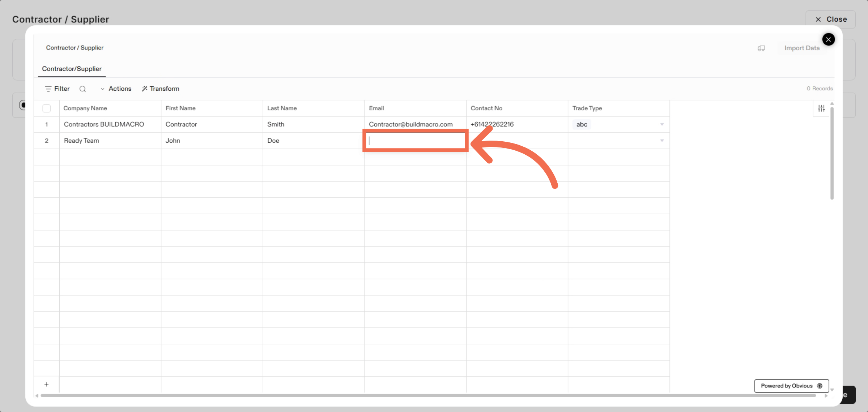
Task: Click plus icon to add row
Action: 46,385
